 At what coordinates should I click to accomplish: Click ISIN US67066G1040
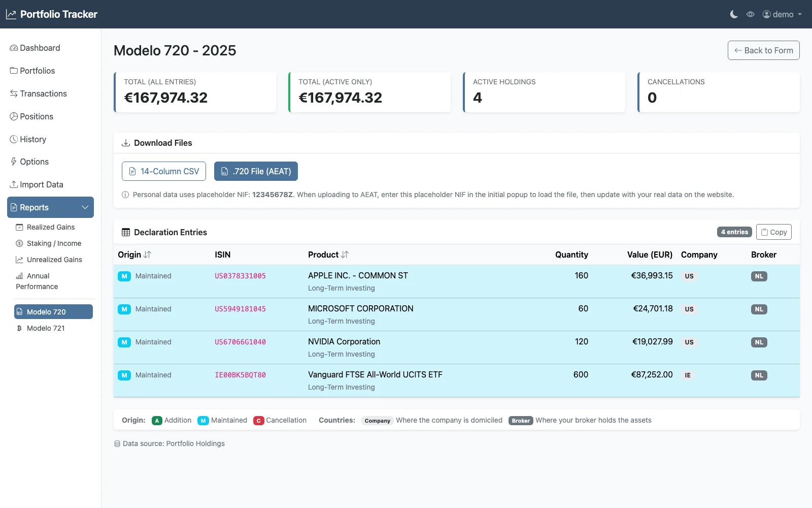[240, 342]
